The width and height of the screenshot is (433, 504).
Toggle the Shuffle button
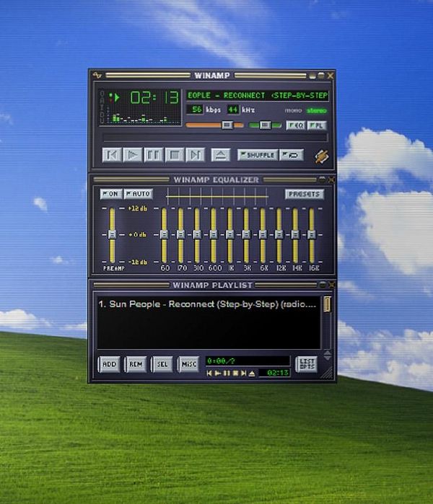point(258,155)
